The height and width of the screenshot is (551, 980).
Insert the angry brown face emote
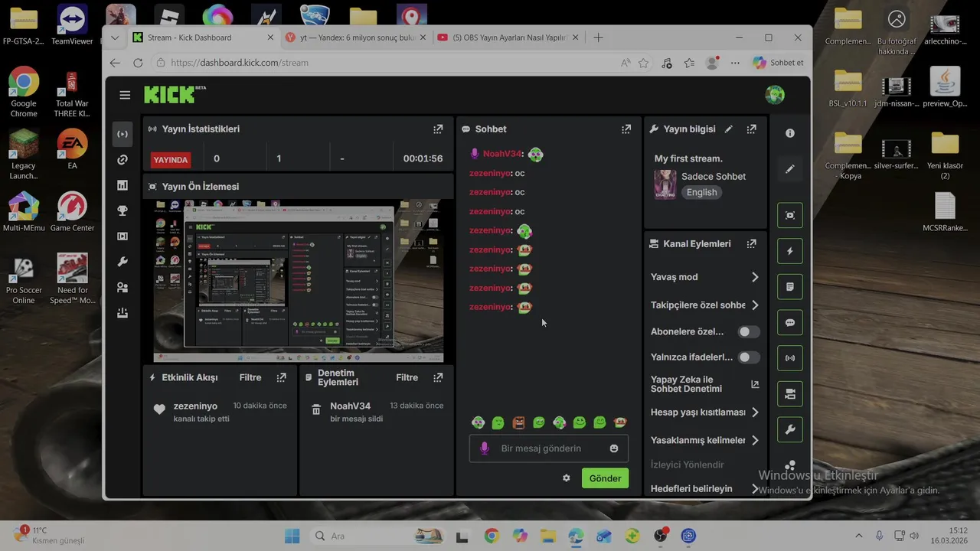coord(518,422)
